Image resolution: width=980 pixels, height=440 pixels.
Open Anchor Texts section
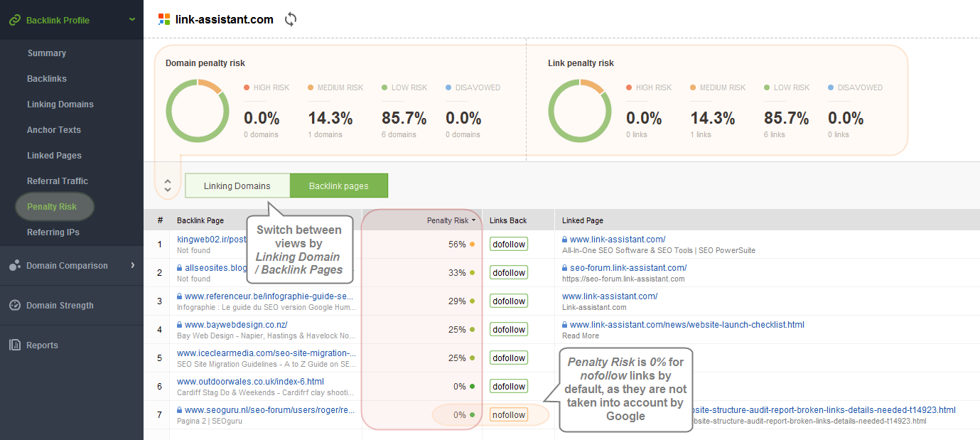point(54,130)
